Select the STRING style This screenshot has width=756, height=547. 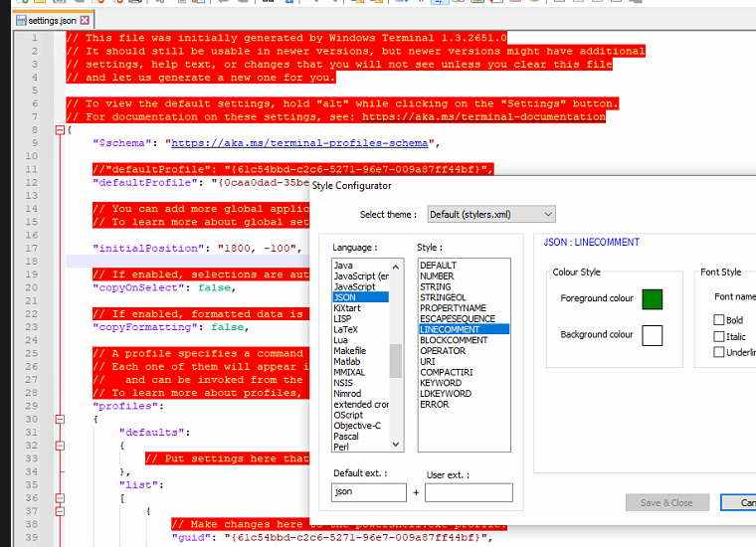(x=436, y=286)
